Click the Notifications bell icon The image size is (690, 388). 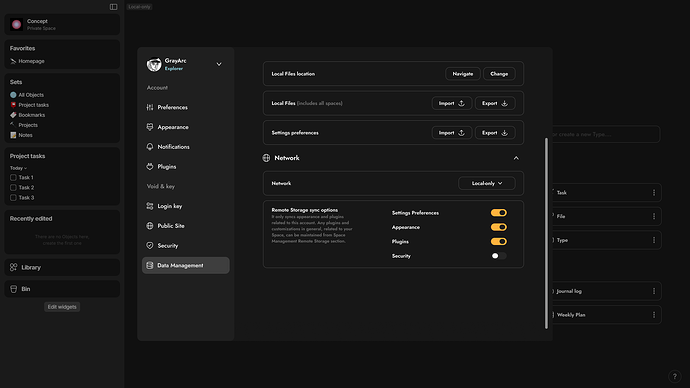point(150,147)
